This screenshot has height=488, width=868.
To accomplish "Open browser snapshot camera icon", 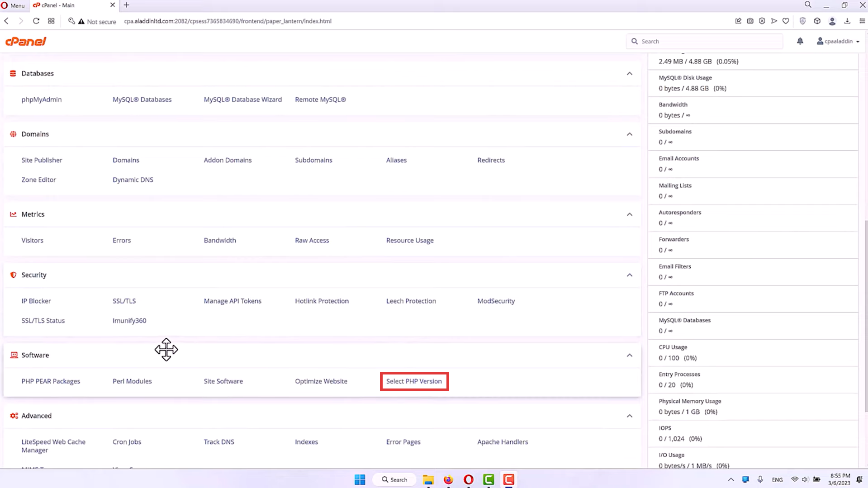I will 750,21.
